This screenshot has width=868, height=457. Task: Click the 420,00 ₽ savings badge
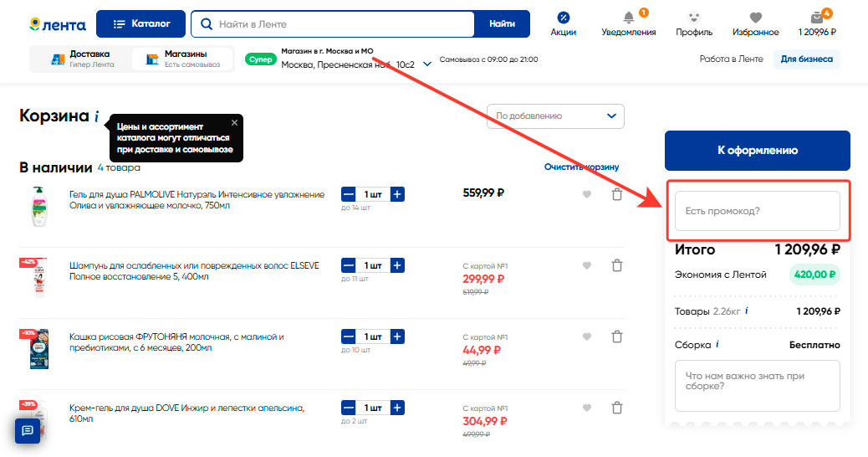pos(814,275)
